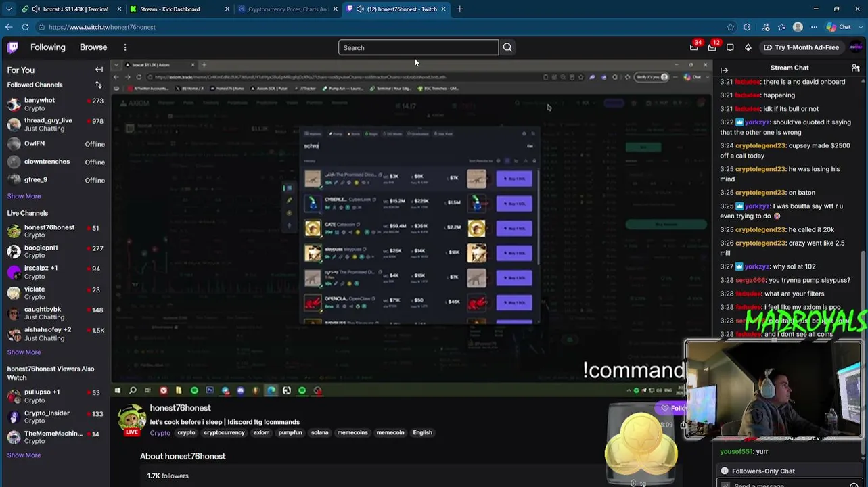Select the English language tag
This screenshot has width=868, height=487.
pyautogui.click(x=422, y=433)
